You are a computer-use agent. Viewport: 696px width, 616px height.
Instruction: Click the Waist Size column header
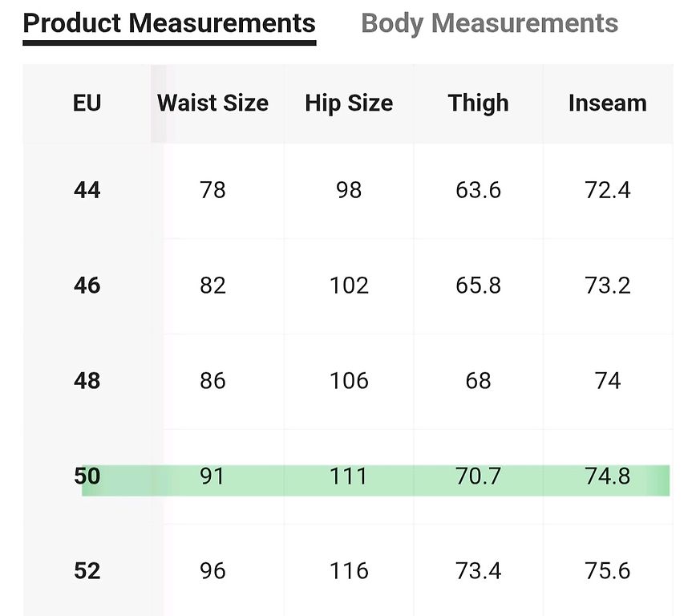(x=212, y=103)
